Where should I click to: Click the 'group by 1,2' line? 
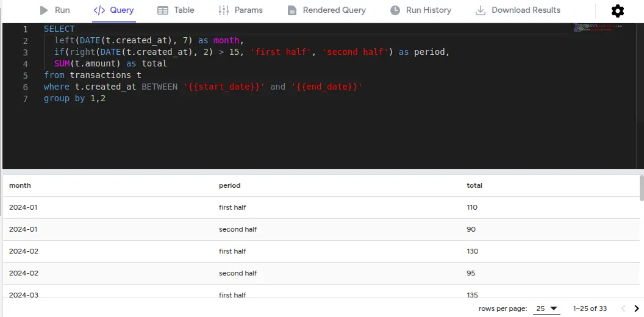(x=75, y=99)
